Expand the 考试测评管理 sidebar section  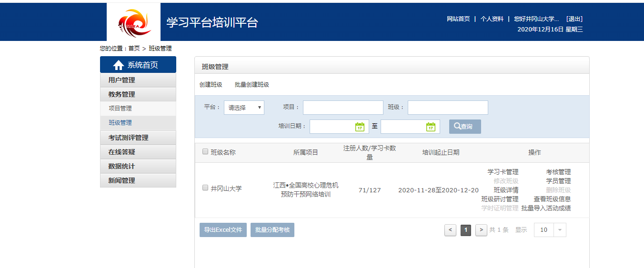(138, 138)
